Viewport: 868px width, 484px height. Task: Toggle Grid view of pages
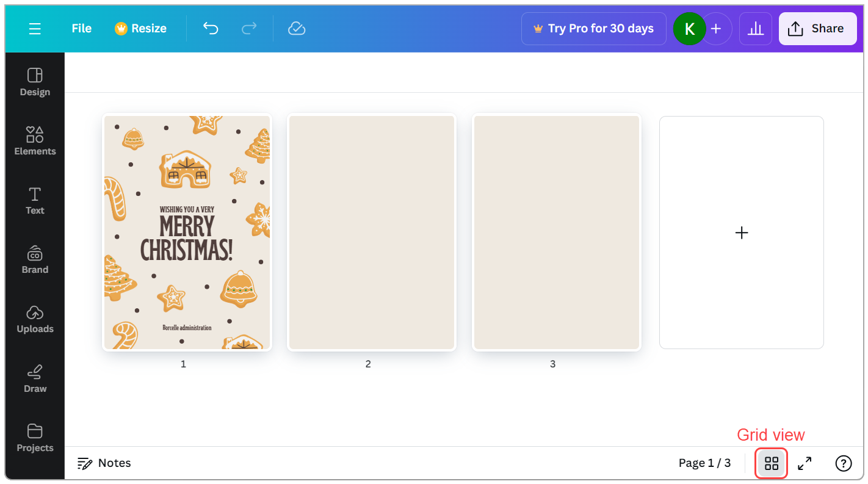(771, 463)
